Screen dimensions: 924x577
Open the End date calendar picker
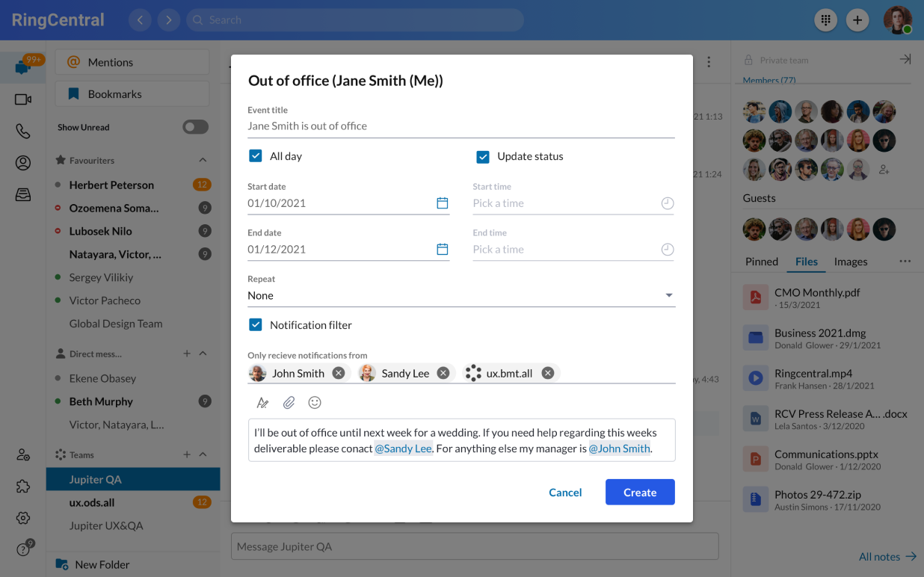[443, 249]
